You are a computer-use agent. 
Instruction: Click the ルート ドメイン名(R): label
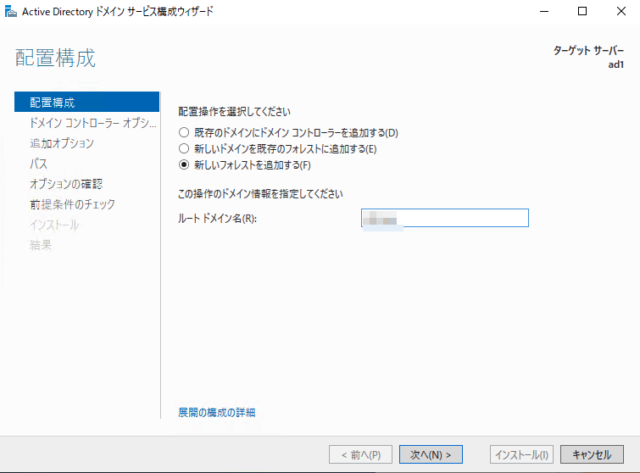(218, 218)
